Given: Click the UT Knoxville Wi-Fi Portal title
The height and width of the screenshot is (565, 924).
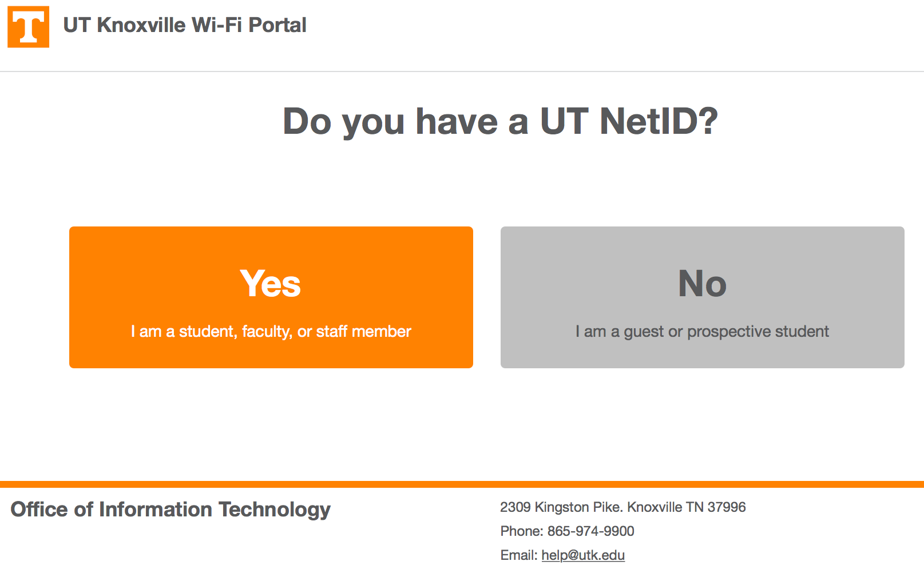Looking at the screenshot, I should tap(184, 25).
